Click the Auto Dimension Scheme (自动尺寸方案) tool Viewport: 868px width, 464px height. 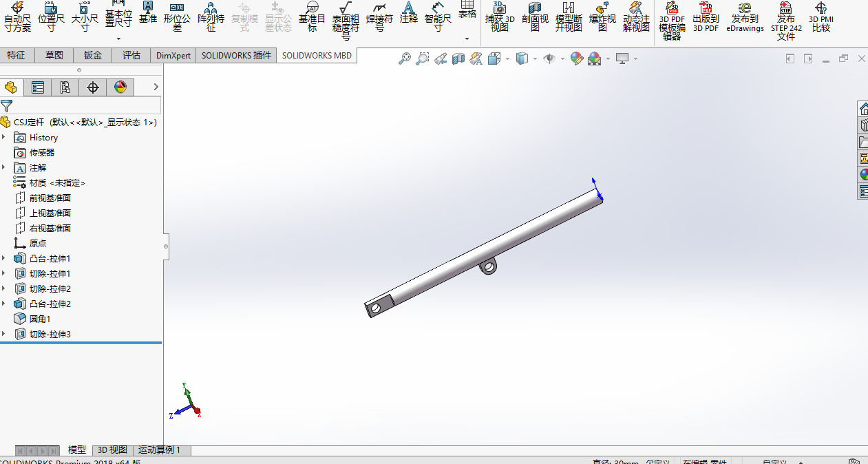(17, 17)
